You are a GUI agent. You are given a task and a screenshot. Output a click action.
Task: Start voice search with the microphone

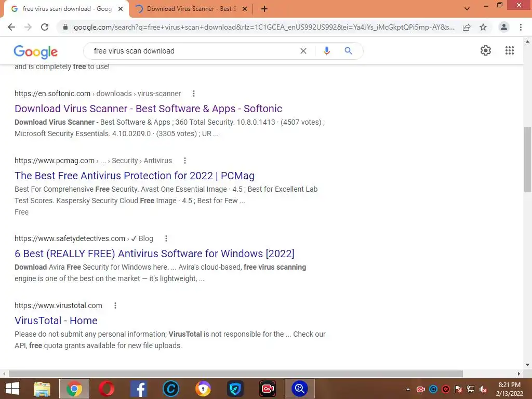(326, 51)
